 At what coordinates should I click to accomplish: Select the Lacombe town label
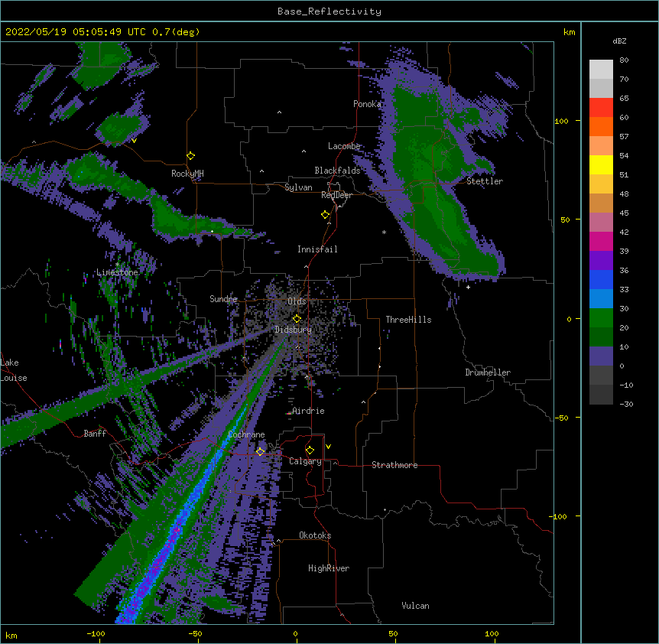coord(344,146)
